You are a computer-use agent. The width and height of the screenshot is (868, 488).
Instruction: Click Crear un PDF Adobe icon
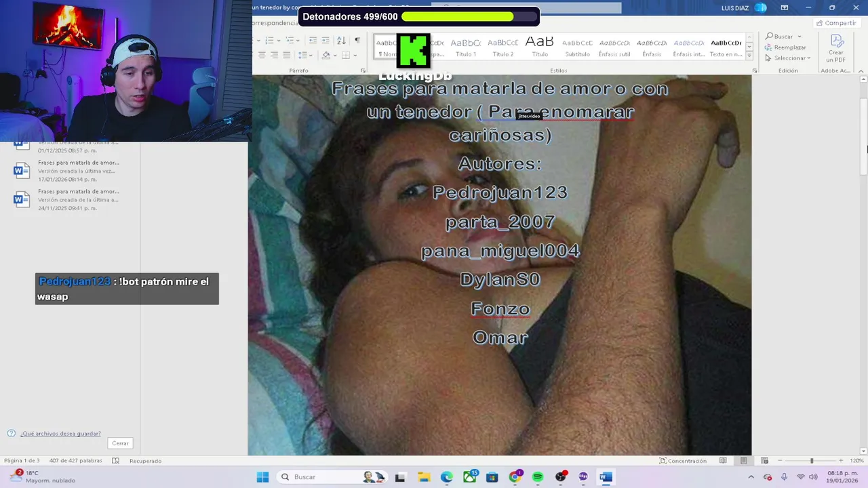pyautogui.click(x=835, y=47)
